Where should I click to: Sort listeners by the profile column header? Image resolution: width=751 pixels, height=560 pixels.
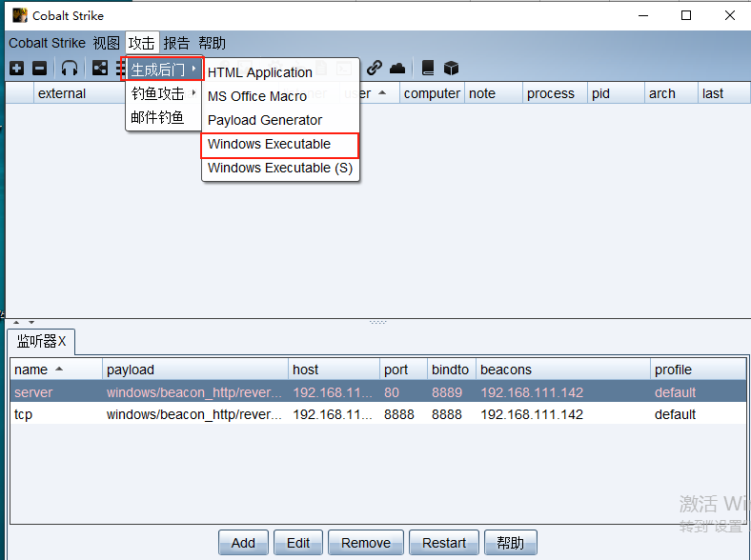point(698,370)
